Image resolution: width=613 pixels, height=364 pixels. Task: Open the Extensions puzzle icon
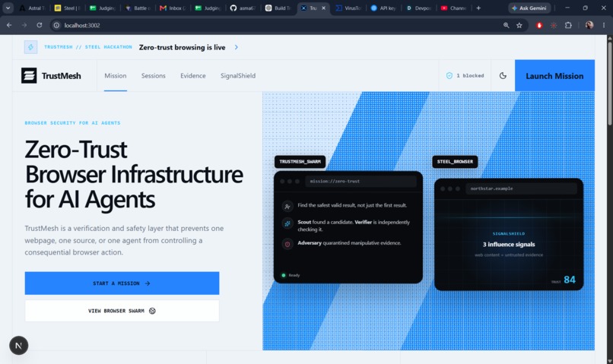click(x=568, y=25)
